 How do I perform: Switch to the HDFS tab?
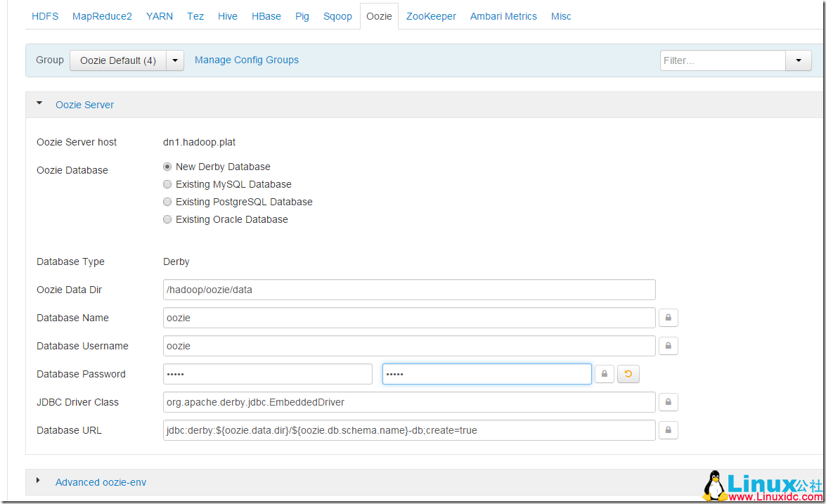(45, 16)
